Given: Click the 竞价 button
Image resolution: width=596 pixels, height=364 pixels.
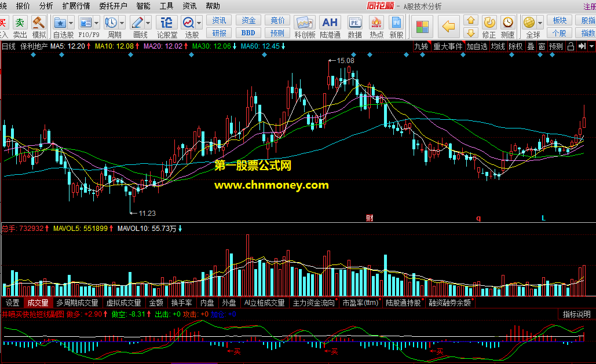Looking at the screenshot, I should (277, 20).
